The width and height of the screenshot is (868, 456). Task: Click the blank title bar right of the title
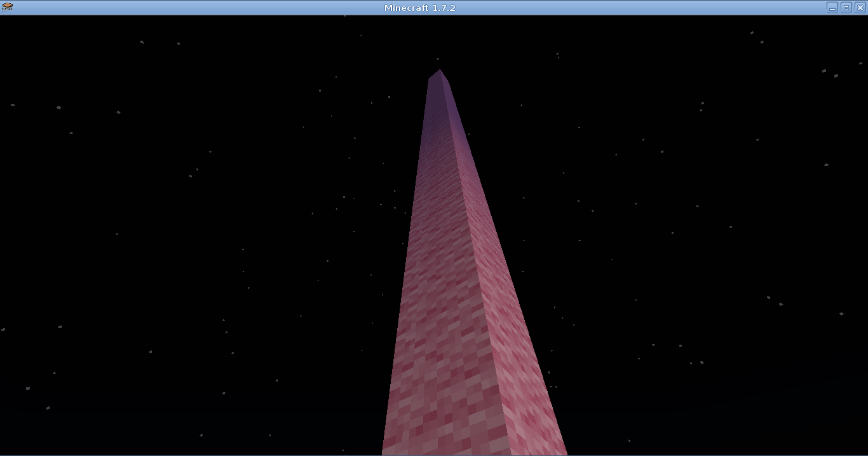pyautogui.click(x=635, y=8)
